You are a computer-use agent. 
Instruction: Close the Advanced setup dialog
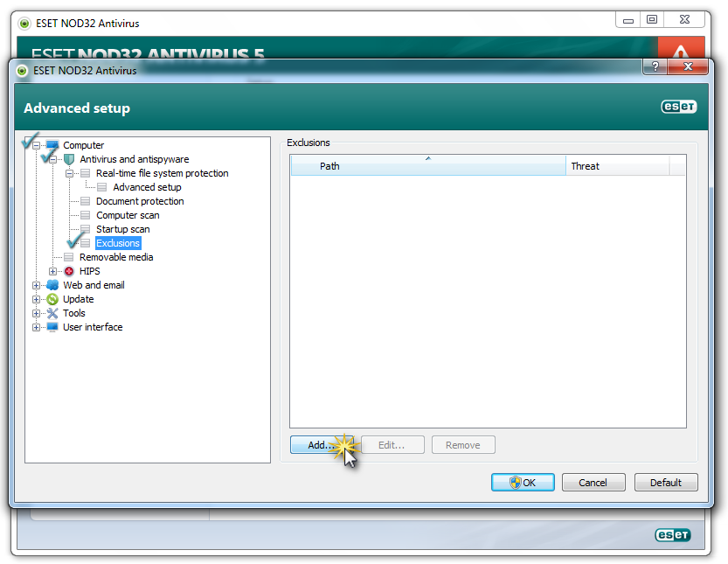(688, 66)
